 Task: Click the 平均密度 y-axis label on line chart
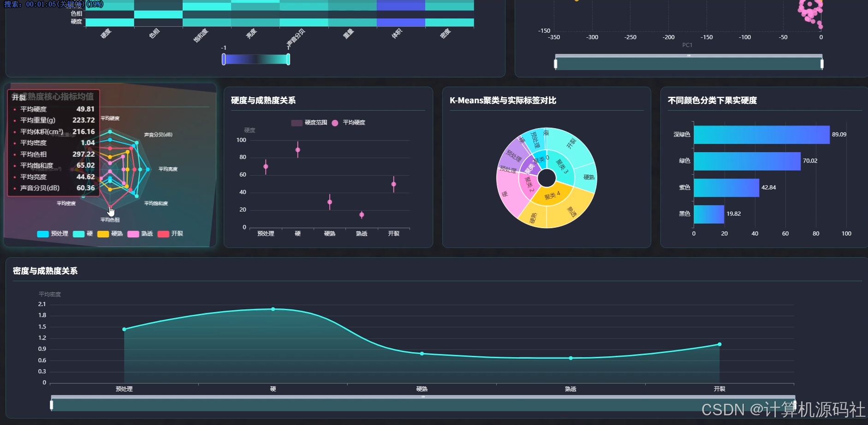[x=50, y=295]
